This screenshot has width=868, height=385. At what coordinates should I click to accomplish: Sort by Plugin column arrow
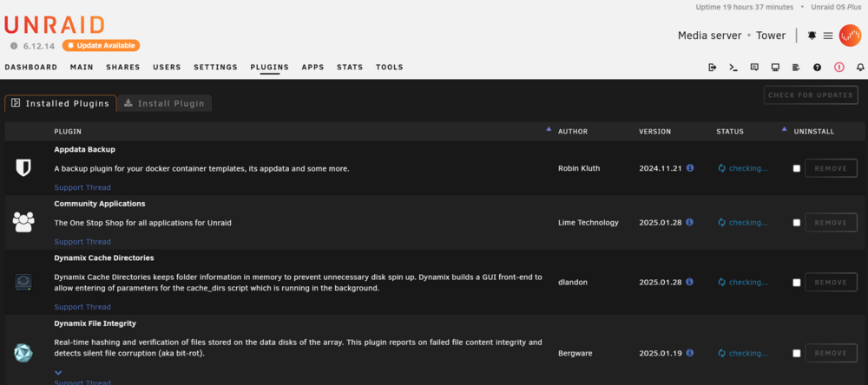point(549,129)
